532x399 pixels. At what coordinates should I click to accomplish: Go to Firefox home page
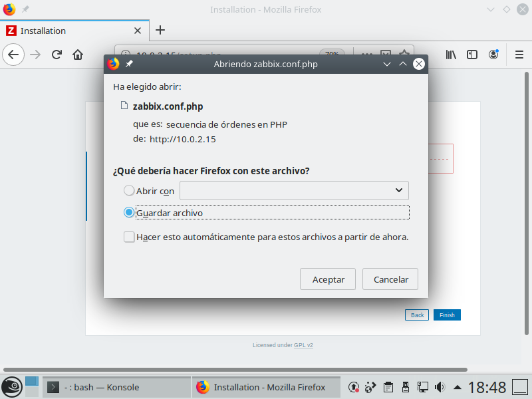point(78,55)
